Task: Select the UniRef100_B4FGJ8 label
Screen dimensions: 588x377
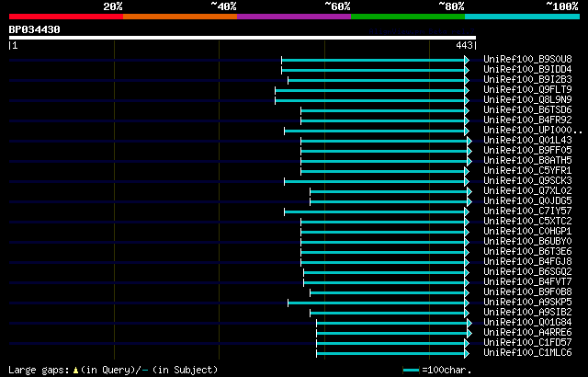Action: point(527,262)
